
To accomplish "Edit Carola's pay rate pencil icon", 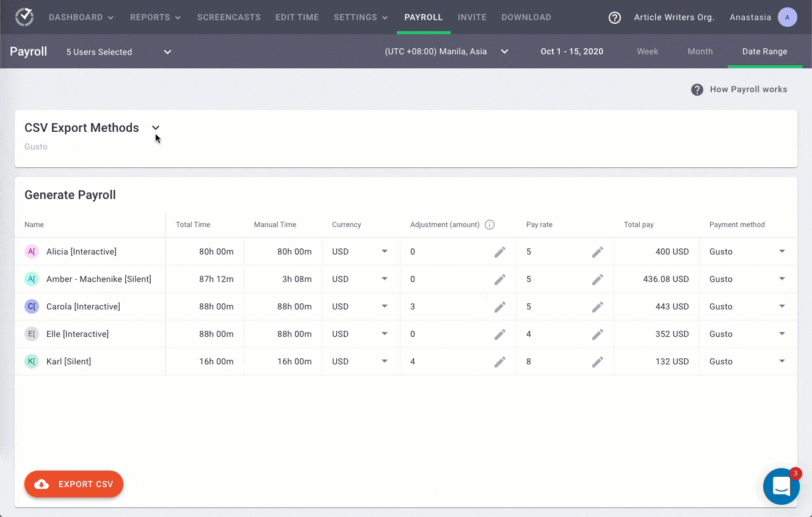I will [598, 306].
